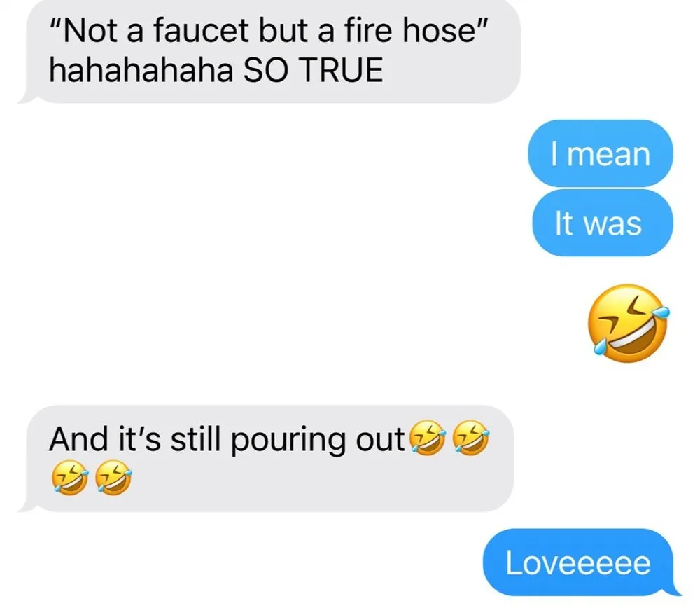Select the "It was" blue bubble
700x615 pixels.
602,223
